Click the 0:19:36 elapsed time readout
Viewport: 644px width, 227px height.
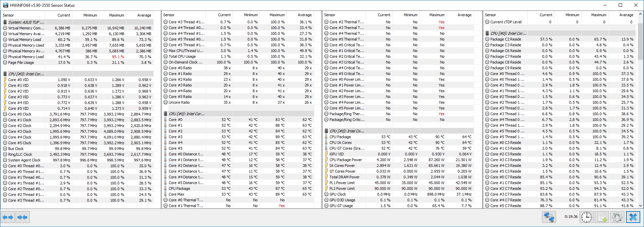pos(571,217)
